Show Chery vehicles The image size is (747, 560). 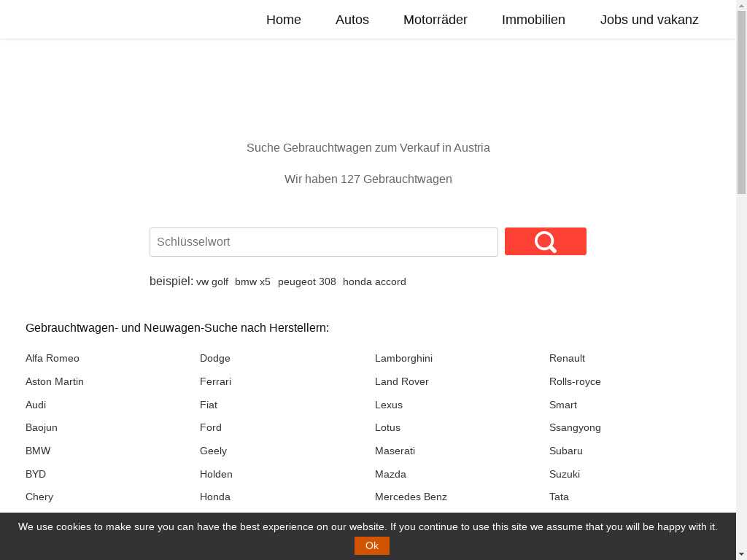pos(39,497)
